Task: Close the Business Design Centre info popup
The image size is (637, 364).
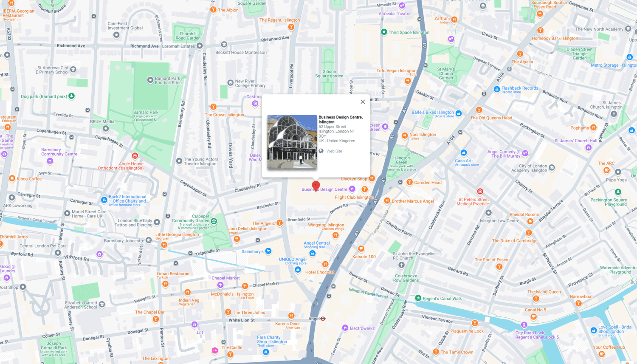Action: [363, 102]
